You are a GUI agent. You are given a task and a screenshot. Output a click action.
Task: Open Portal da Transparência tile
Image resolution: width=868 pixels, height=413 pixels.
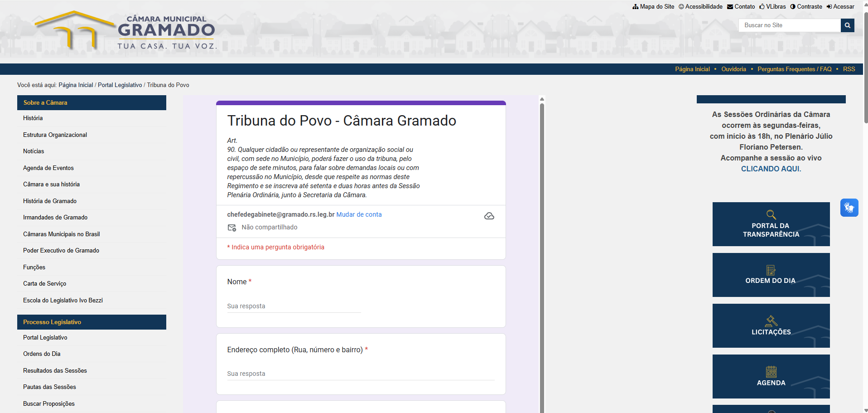(771, 224)
